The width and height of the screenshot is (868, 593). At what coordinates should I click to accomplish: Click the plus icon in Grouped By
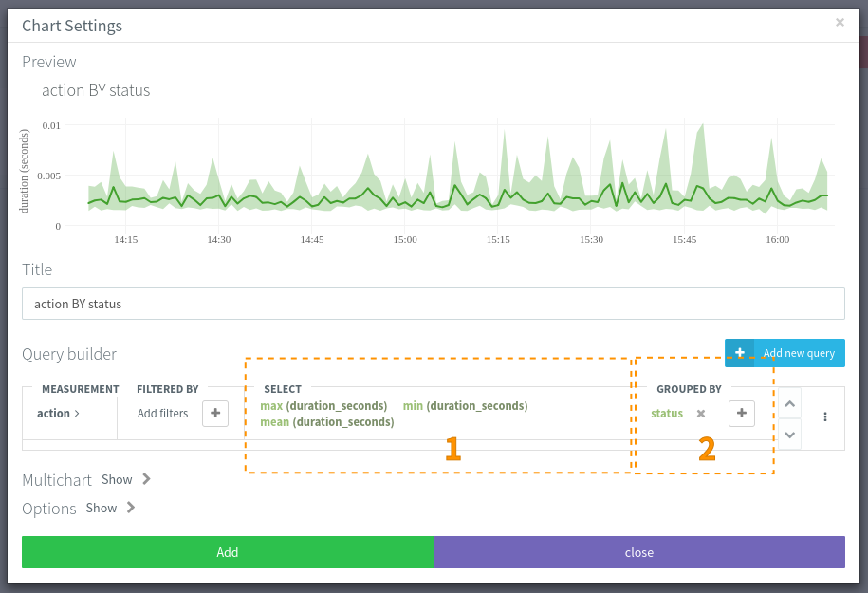742,414
